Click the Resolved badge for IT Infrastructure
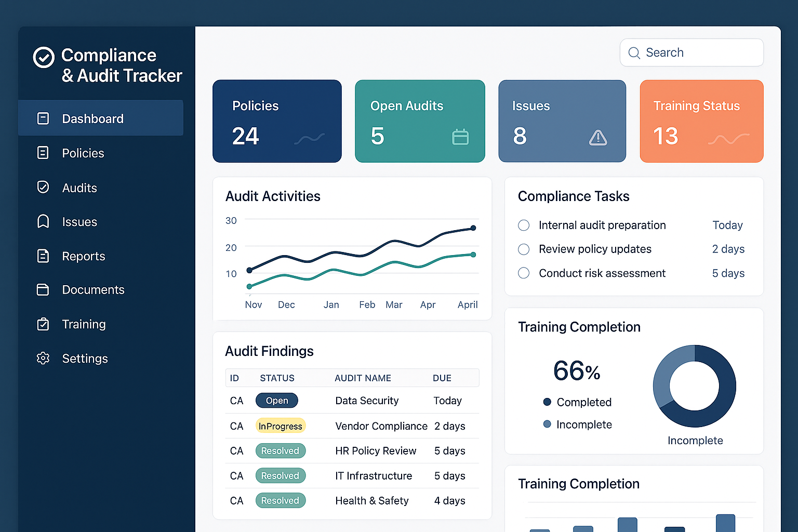 [281, 475]
